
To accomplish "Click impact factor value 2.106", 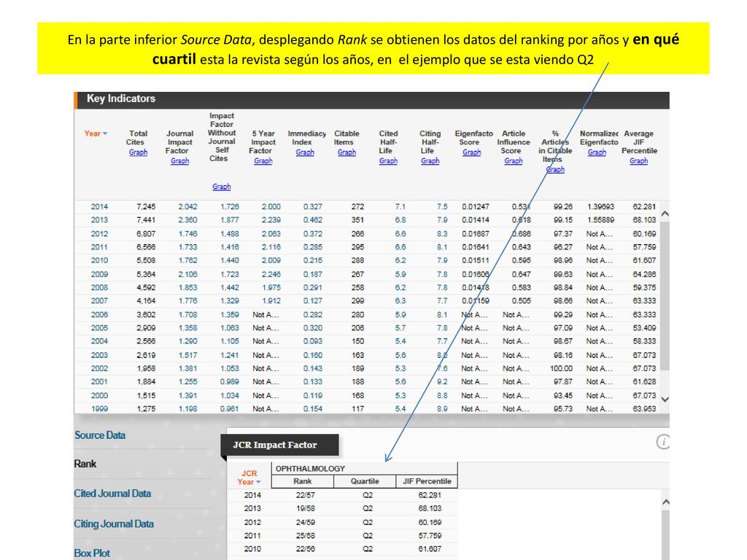I will coord(187,274).
